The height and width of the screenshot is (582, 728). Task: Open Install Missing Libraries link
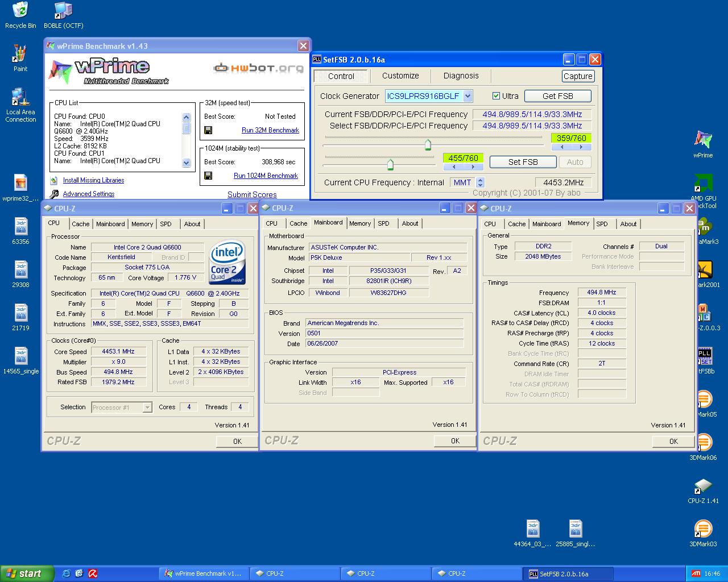pyautogui.click(x=93, y=180)
